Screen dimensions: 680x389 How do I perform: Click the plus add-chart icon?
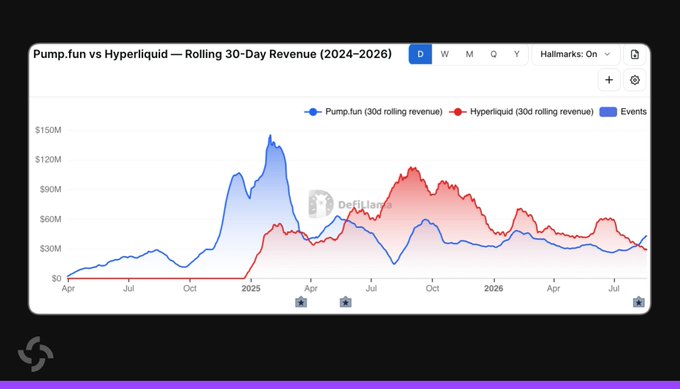(x=609, y=80)
